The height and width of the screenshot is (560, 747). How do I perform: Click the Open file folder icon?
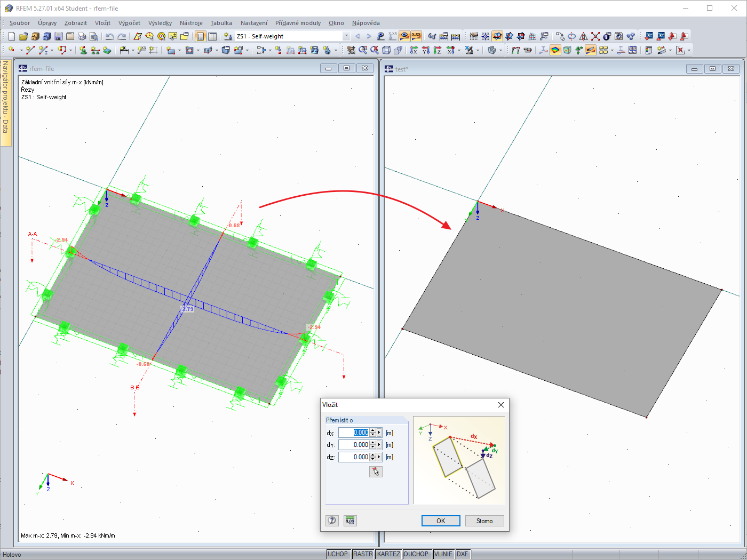click(23, 36)
